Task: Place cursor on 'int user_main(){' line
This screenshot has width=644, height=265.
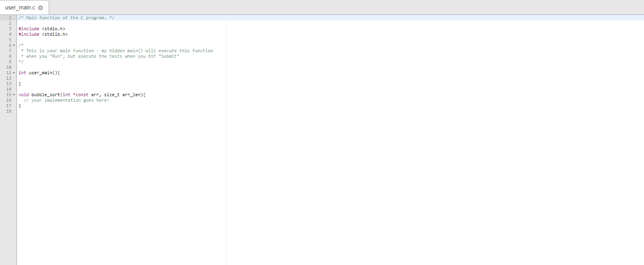Action: click(39, 73)
